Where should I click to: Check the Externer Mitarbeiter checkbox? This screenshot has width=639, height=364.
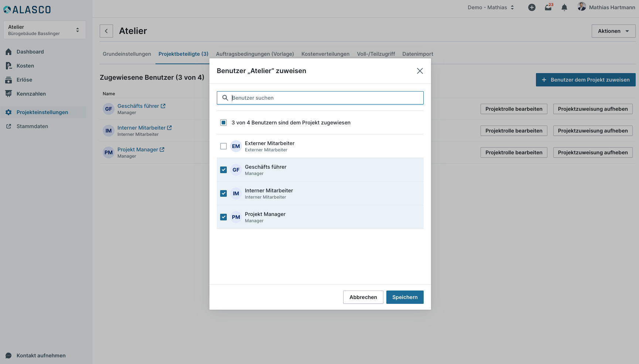pyautogui.click(x=223, y=146)
